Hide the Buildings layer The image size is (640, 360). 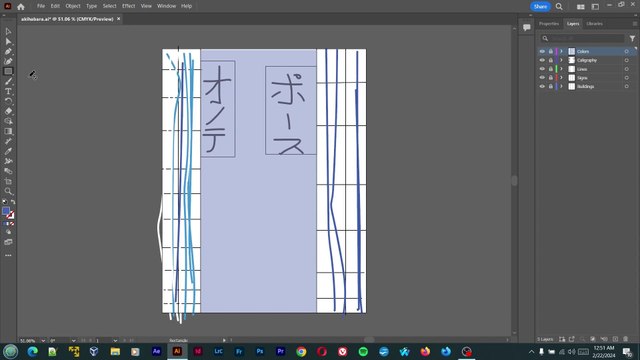542,87
